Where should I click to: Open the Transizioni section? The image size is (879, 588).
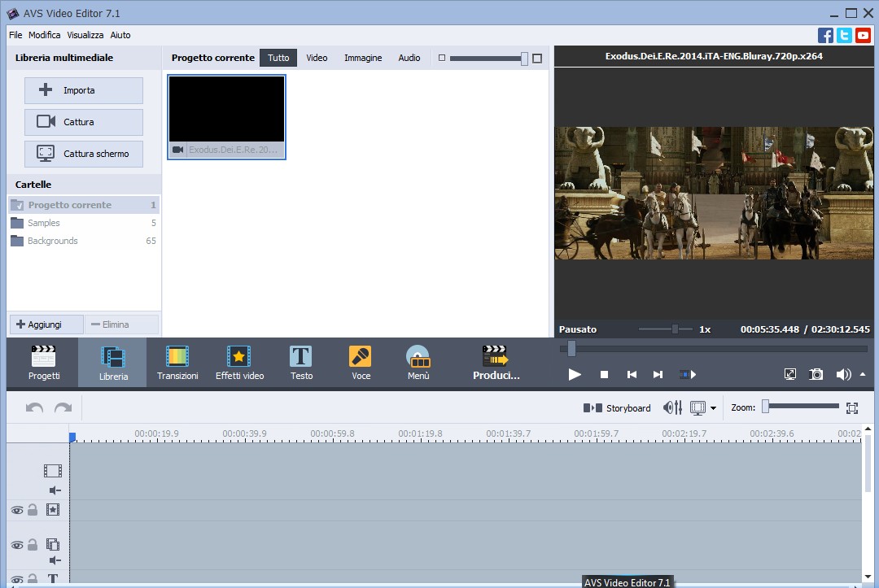coord(177,363)
